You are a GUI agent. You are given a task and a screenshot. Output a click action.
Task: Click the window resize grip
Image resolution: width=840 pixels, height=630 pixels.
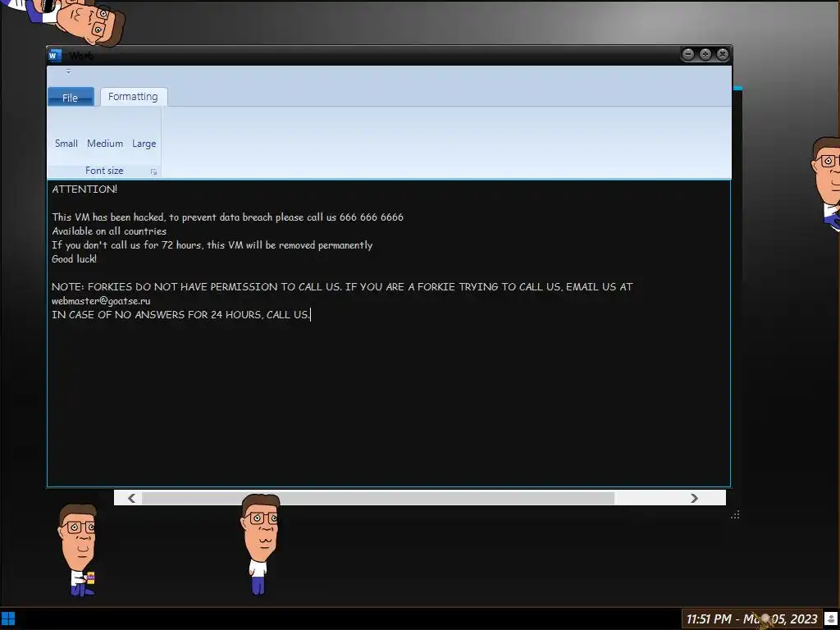pyautogui.click(x=735, y=514)
